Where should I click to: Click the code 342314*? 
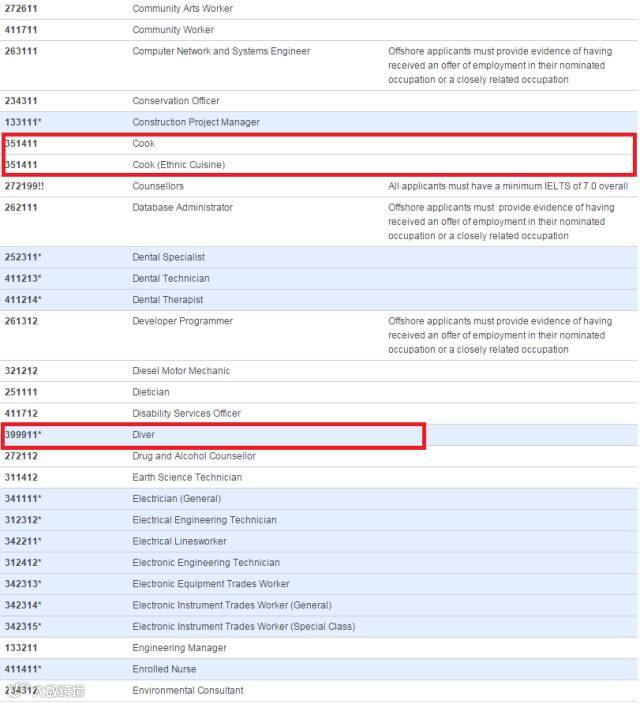click(23, 606)
